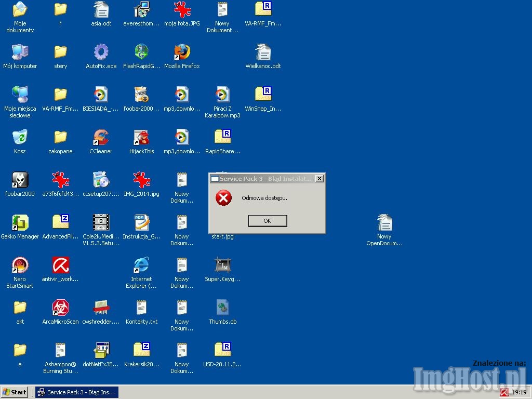Select Service Pack 3 taskbar button
Viewport: 532px width, 399px height.
click(77, 392)
